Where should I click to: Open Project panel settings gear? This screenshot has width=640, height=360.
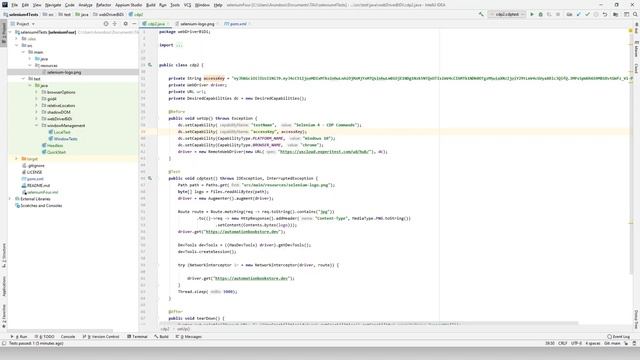coord(125,24)
